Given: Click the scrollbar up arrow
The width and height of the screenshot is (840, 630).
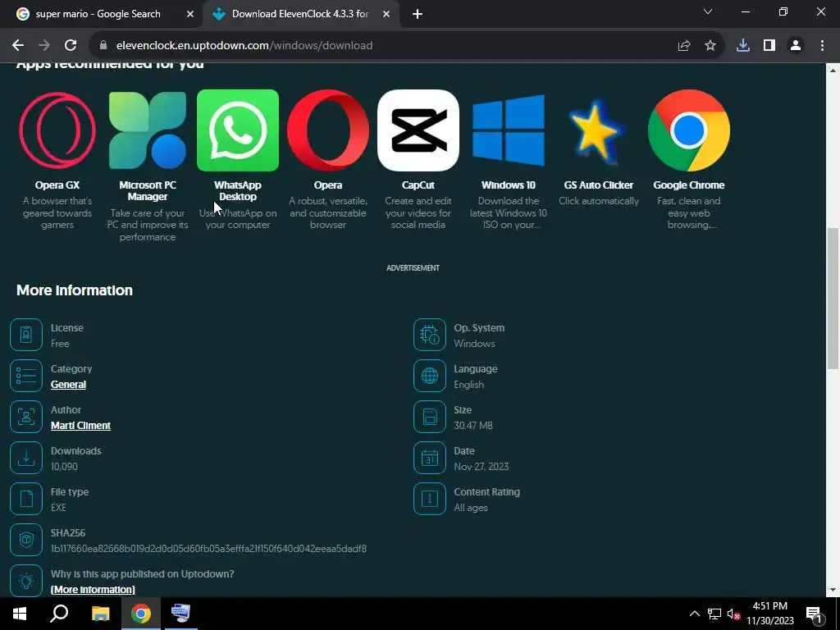Looking at the screenshot, I should click(833, 71).
